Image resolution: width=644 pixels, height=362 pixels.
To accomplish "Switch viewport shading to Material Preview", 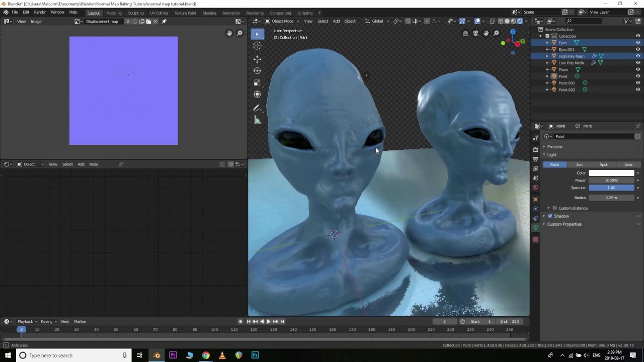I will 514,21.
